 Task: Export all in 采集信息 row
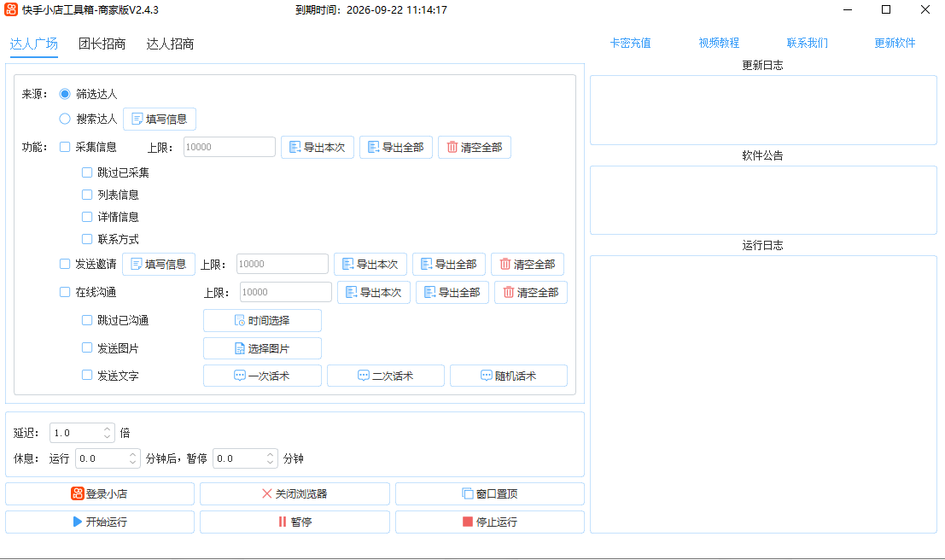coord(396,148)
